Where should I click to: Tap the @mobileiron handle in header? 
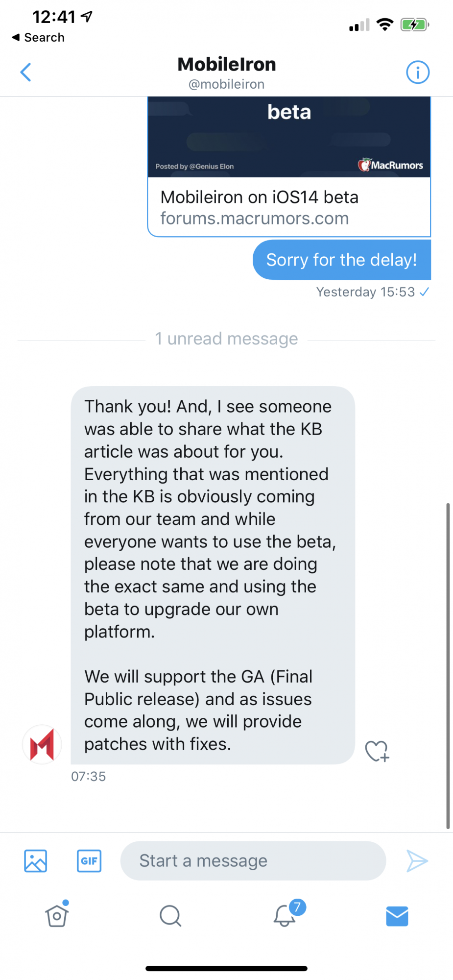click(x=227, y=85)
